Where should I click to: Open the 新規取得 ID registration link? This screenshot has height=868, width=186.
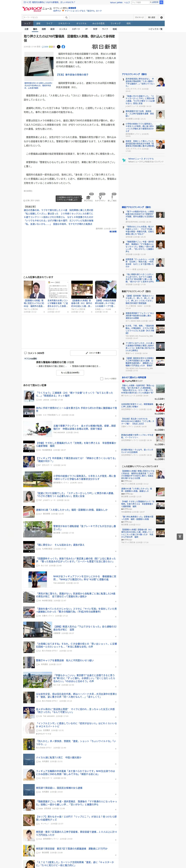click(72, 8)
